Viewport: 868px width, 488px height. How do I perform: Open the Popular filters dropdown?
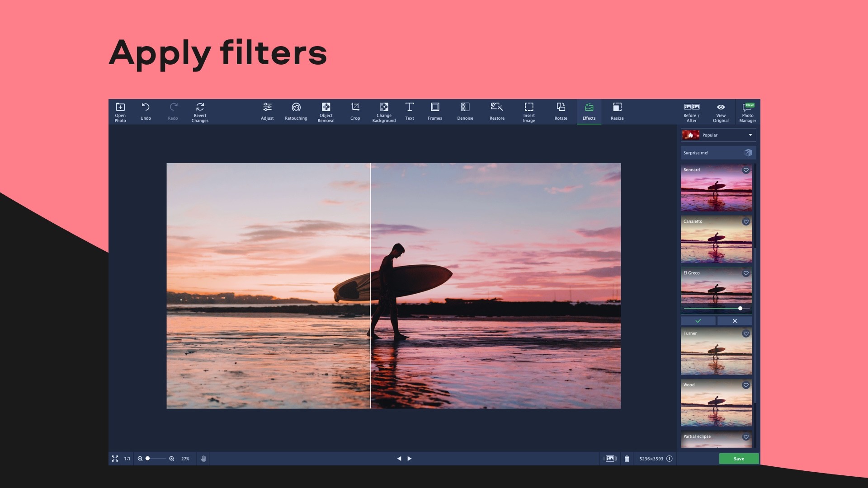click(718, 135)
